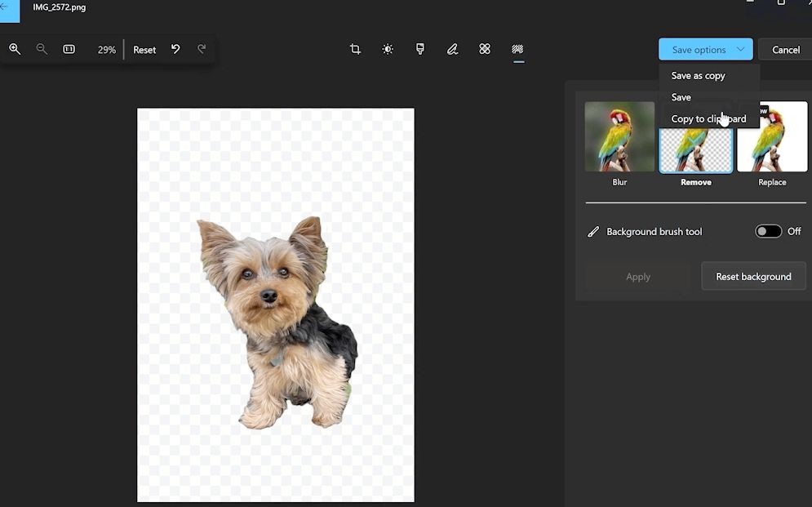The width and height of the screenshot is (812, 507).
Task: Choose Copy to clipboard
Action: point(708,118)
